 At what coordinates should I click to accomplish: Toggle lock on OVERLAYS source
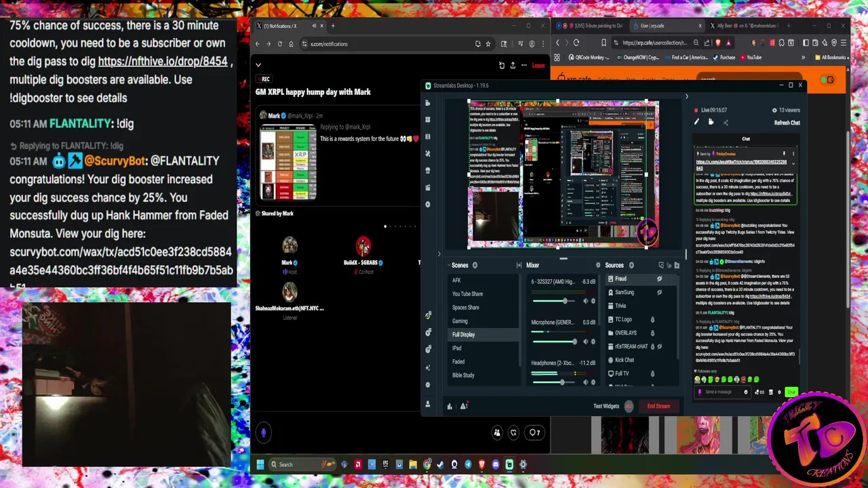click(x=652, y=333)
